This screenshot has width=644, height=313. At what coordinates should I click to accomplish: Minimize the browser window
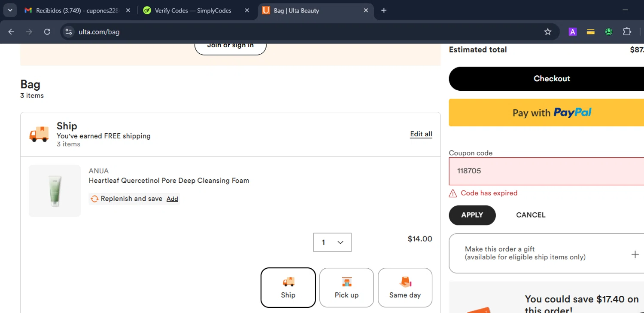(625, 10)
